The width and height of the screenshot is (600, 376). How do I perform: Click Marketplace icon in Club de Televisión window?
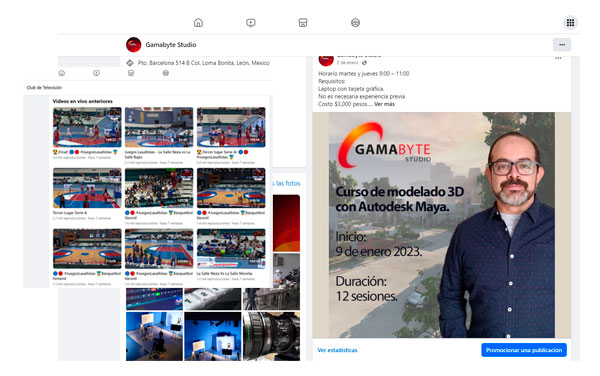[x=131, y=73]
